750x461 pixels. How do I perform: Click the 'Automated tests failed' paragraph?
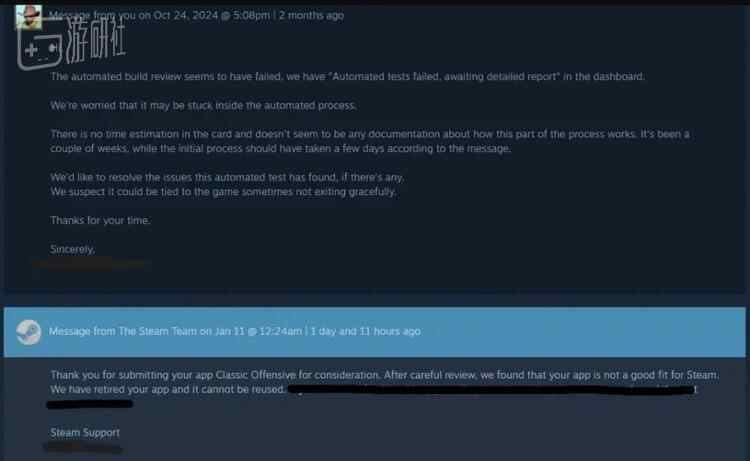tap(348, 77)
